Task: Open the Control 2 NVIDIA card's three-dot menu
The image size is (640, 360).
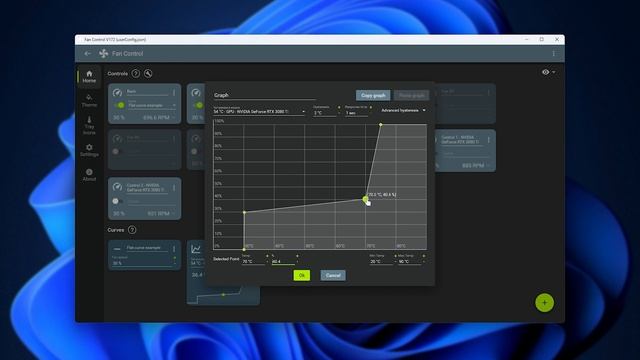Action: pos(174,188)
